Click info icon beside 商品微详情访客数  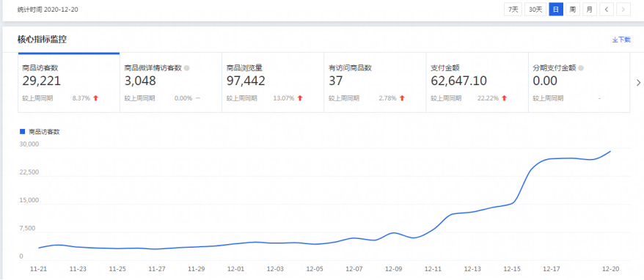pyautogui.click(x=186, y=68)
